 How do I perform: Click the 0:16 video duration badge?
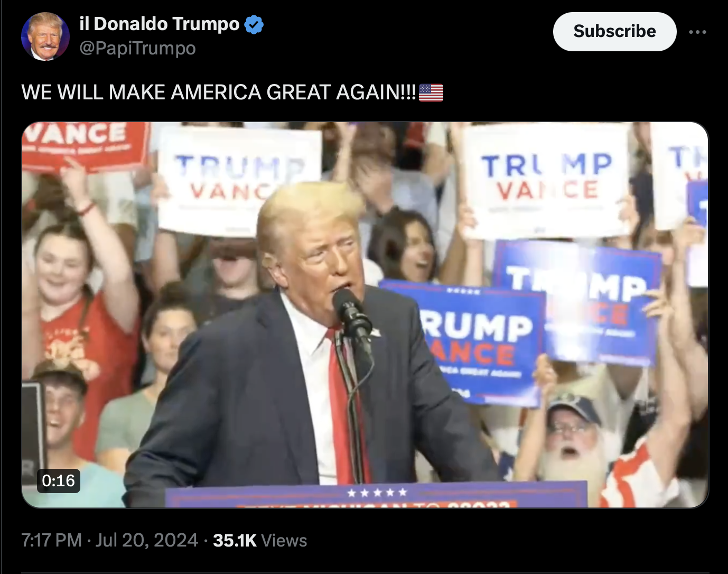(59, 480)
